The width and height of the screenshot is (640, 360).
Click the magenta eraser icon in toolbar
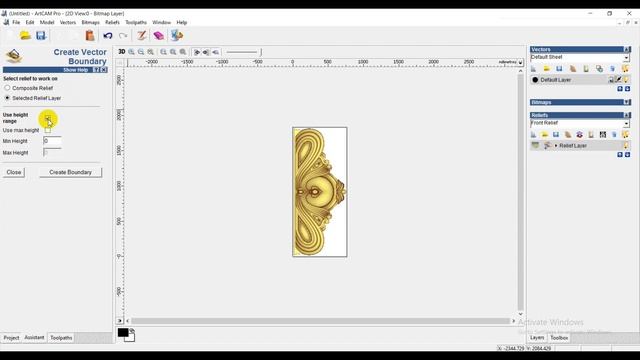click(x=158, y=36)
